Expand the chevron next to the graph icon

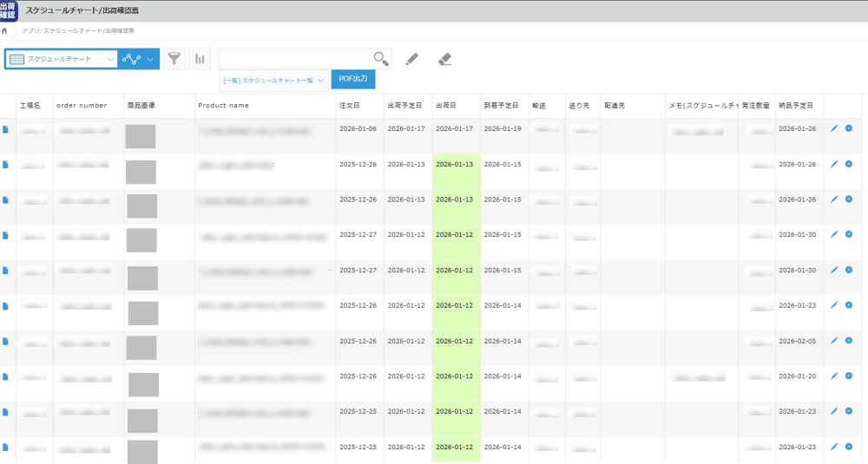150,59
